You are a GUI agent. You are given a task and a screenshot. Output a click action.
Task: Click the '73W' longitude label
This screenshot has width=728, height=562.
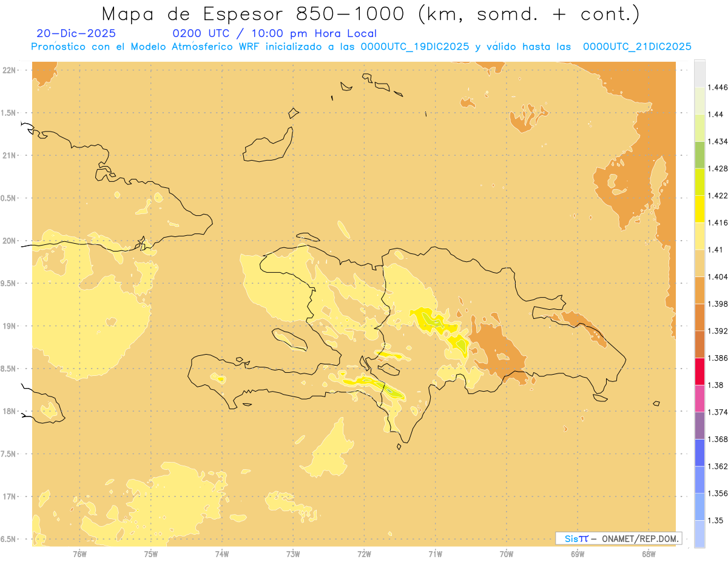coord(293,554)
